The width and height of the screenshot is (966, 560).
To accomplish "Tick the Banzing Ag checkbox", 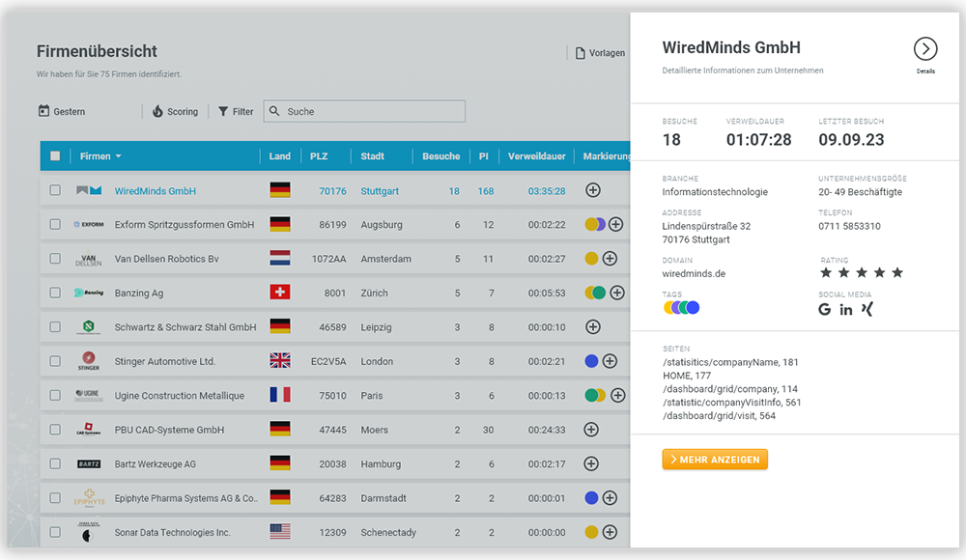I will (55, 293).
